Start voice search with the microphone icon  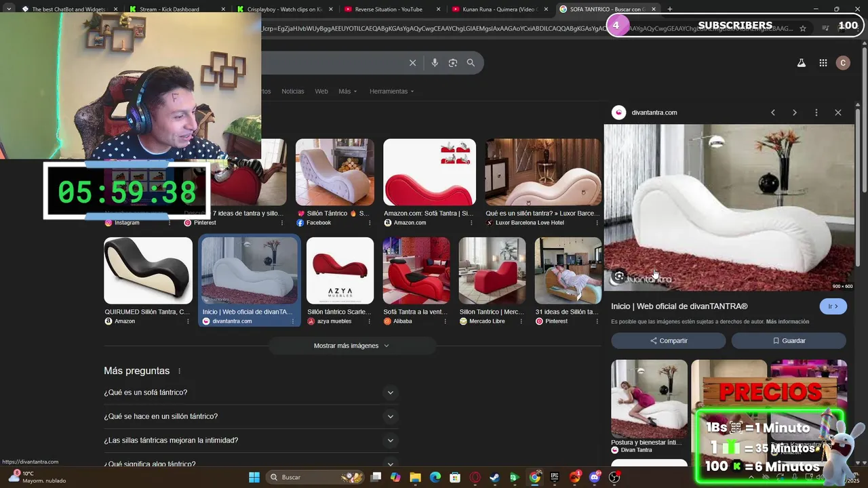pos(435,63)
